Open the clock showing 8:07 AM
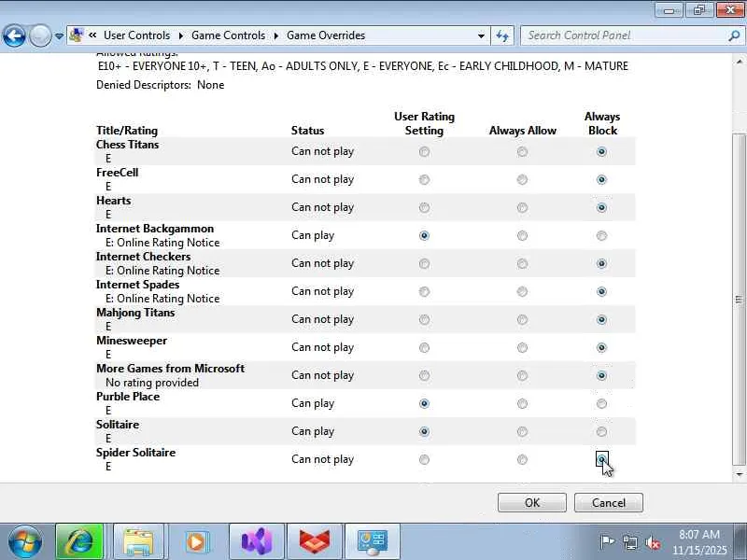Screen dimensions: 747x560 pos(699,542)
